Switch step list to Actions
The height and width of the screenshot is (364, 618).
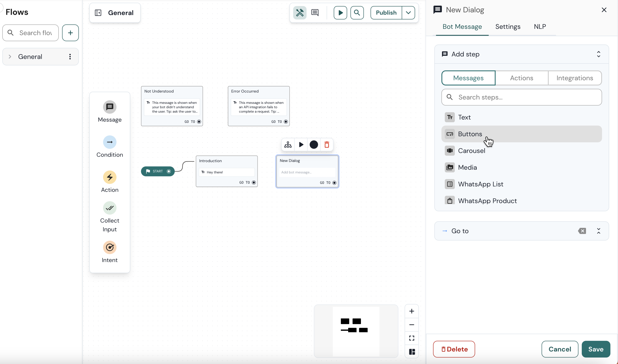522,78
